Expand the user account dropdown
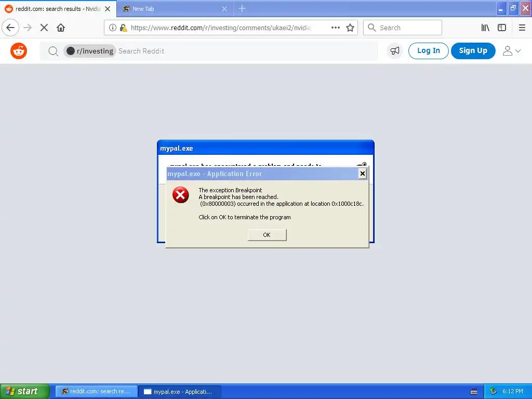532x399 pixels. click(512, 51)
